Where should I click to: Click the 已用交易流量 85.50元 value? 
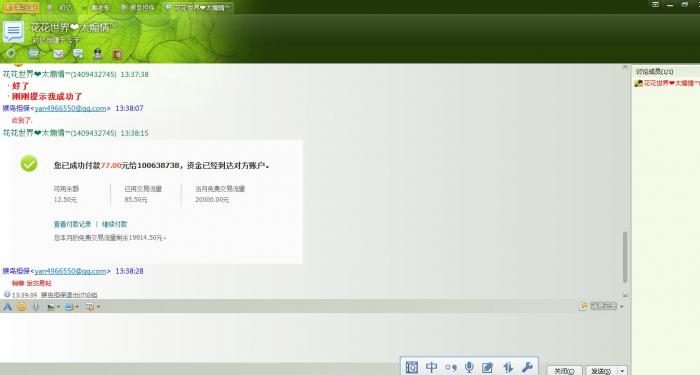click(136, 200)
